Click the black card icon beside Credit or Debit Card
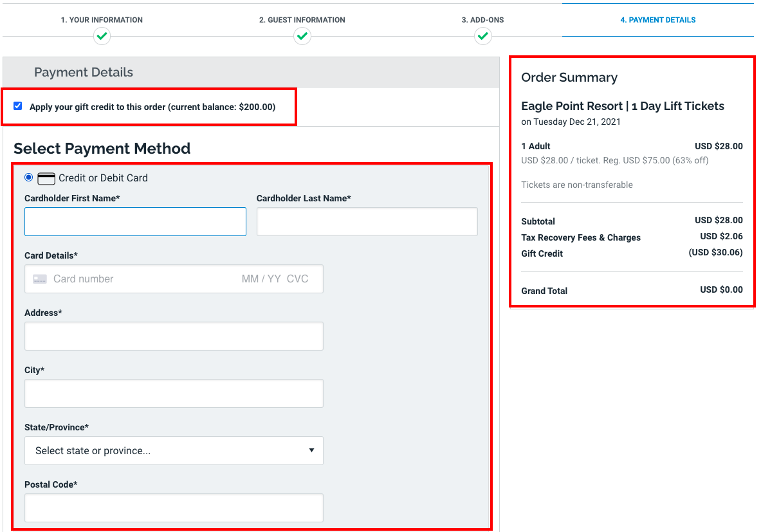Viewport: 761px width, 532px height. coord(46,178)
